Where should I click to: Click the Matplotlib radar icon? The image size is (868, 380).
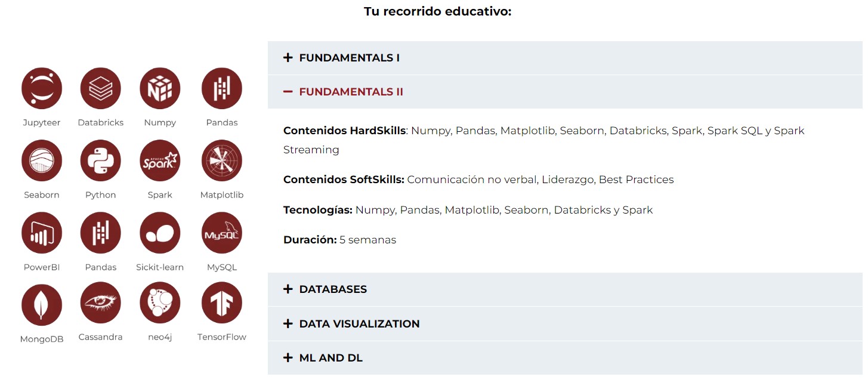pos(222,160)
